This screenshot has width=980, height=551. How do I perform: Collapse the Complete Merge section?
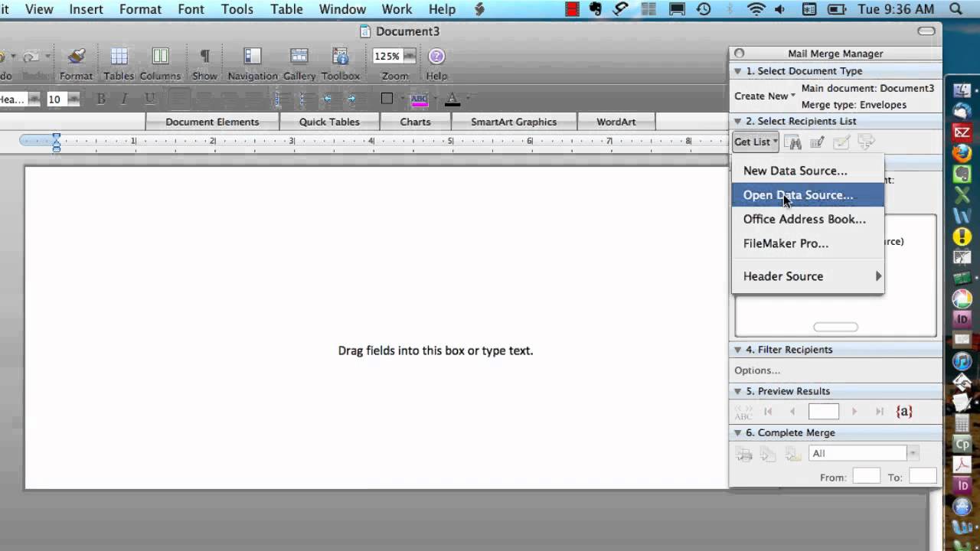tap(738, 432)
